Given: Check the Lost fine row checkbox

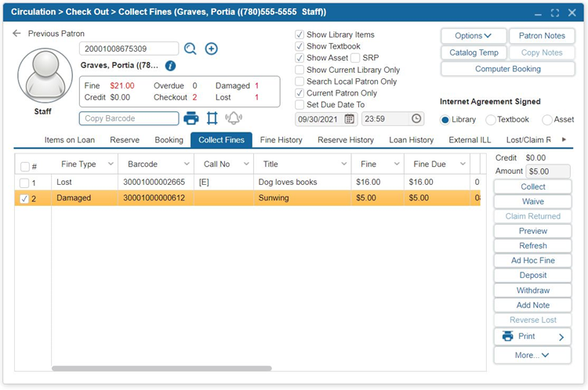Looking at the screenshot, I should click(x=25, y=182).
